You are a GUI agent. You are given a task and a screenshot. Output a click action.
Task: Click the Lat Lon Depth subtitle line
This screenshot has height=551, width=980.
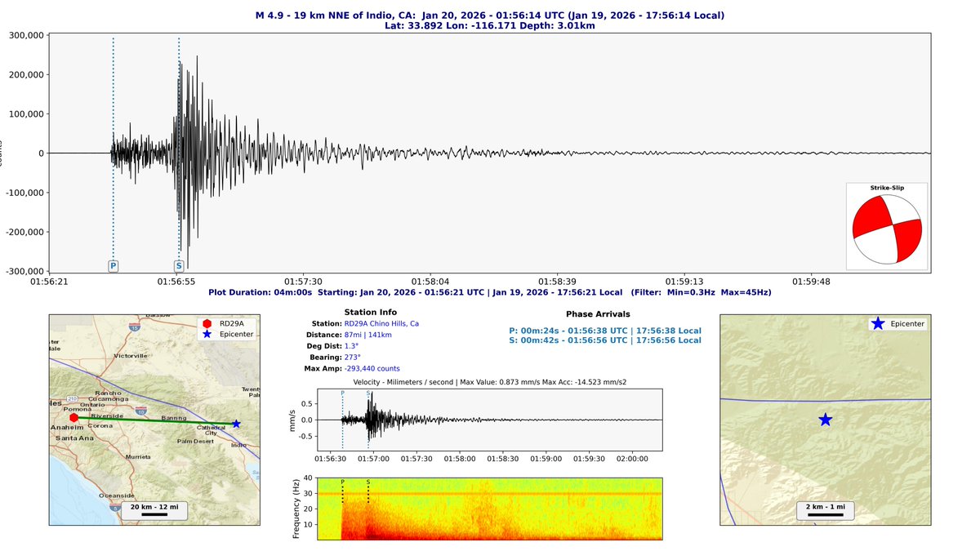tap(489, 25)
